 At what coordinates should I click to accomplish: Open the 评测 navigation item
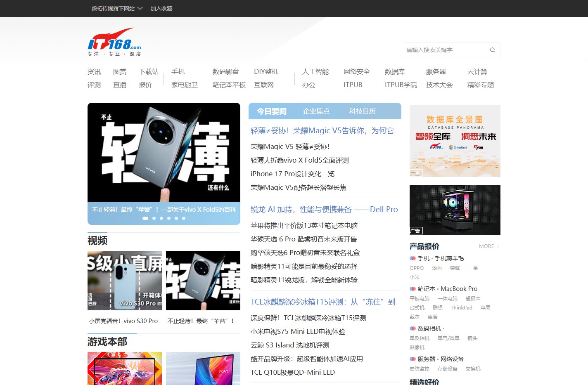pyautogui.click(x=94, y=85)
